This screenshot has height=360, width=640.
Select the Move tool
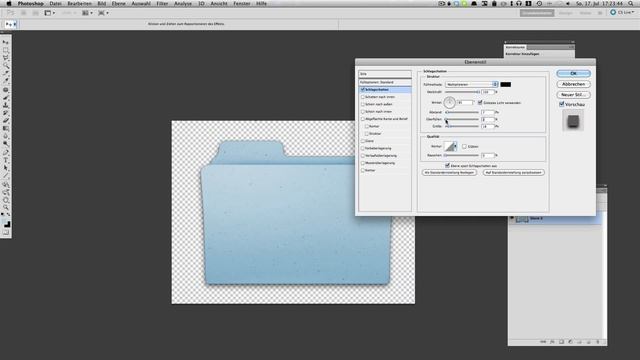pos(6,42)
